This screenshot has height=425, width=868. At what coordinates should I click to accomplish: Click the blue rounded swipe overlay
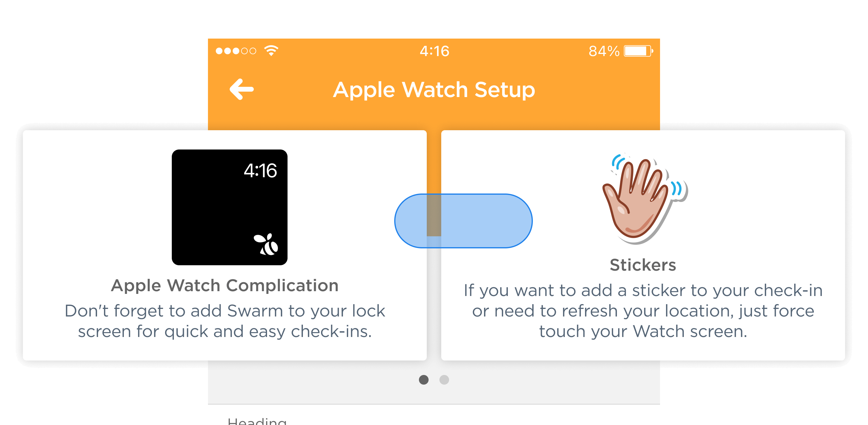(463, 221)
